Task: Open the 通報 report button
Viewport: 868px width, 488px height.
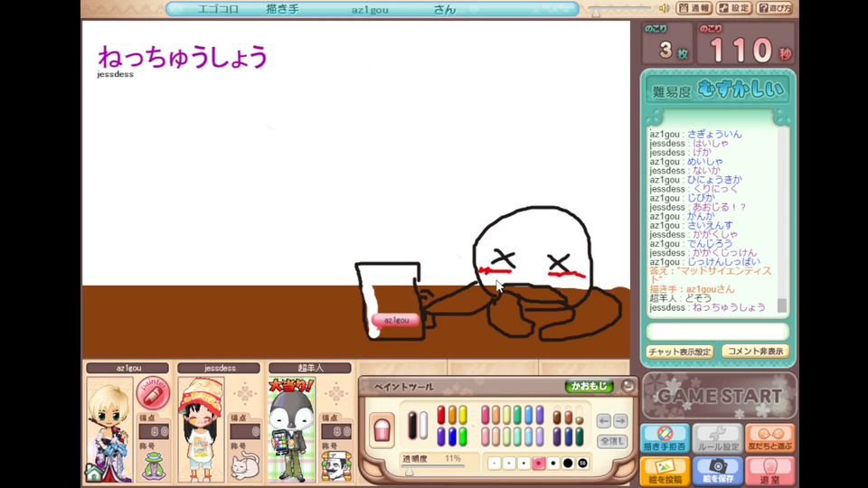Action: 693,8
